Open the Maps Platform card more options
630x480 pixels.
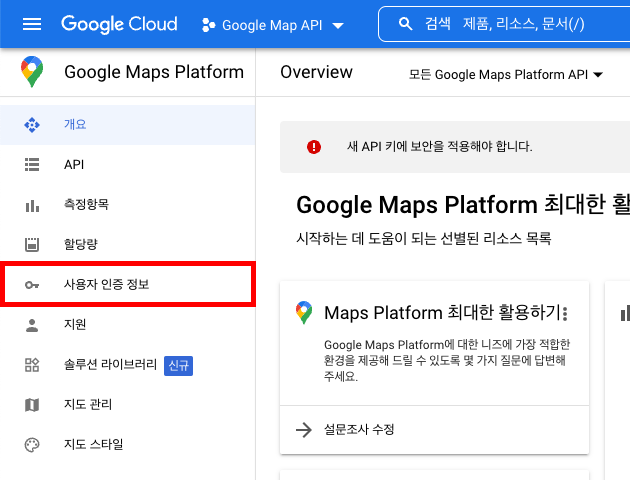click(565, 314)
